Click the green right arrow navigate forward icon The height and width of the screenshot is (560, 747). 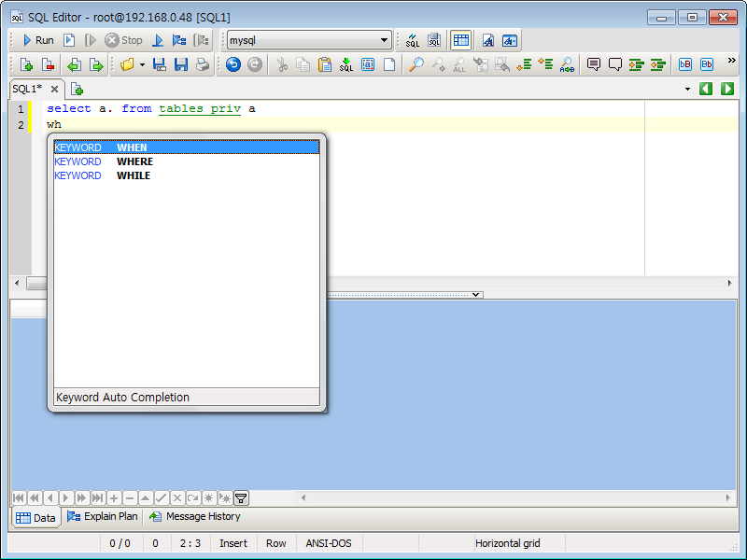click(96, 64)
